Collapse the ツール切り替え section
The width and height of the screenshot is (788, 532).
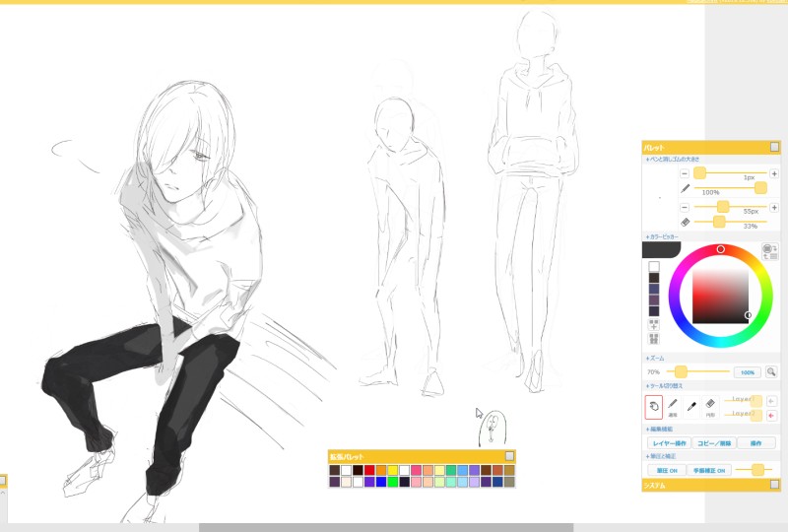[664, 386]
